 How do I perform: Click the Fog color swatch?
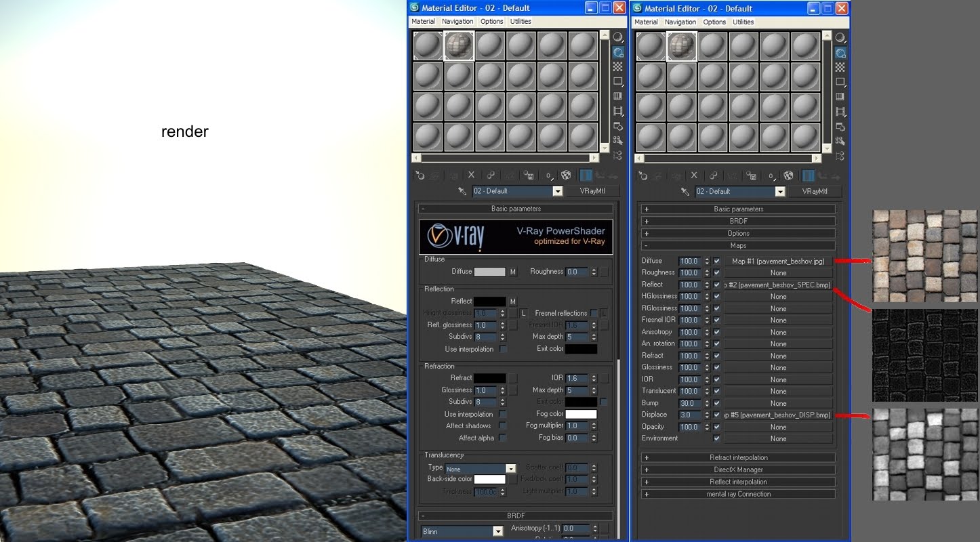pyautogui.click(x=581, y=414)
